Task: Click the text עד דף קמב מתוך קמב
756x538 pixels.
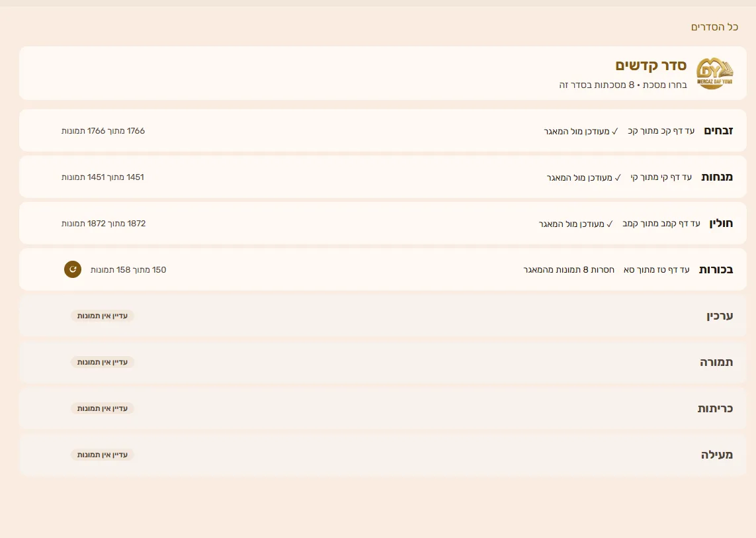Action: click(661, 224)
